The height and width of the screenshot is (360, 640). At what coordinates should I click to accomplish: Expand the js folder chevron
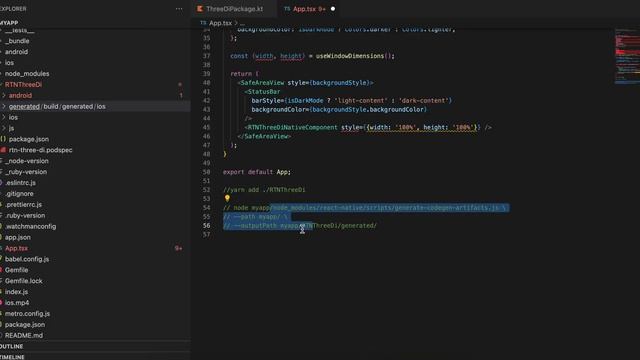(x=4, y=128)
